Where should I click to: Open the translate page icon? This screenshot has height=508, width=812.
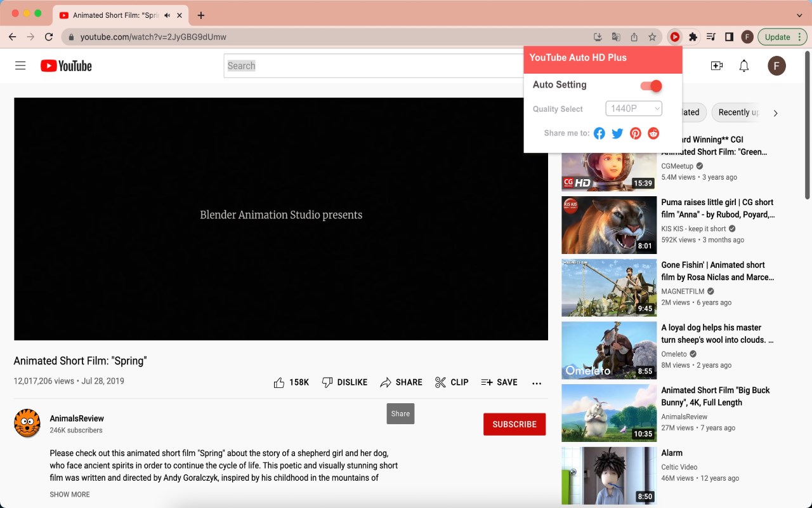(x=616, y=37)
